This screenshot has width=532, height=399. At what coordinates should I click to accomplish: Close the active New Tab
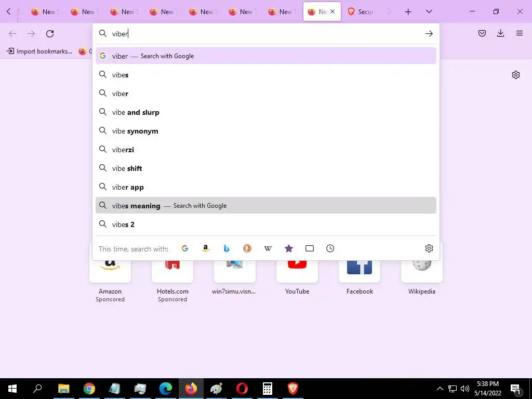[x=332, y=11]
